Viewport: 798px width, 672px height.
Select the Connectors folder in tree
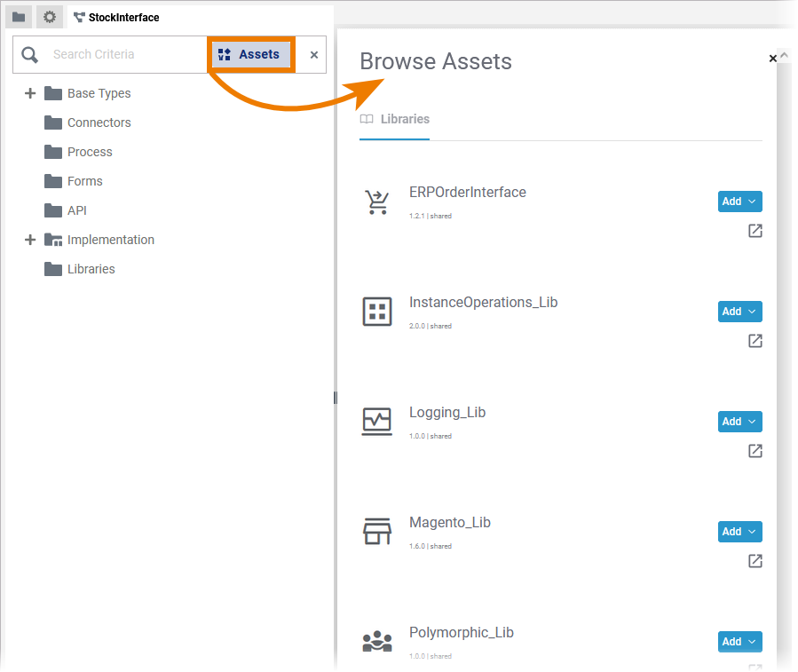tap(99, 123)
